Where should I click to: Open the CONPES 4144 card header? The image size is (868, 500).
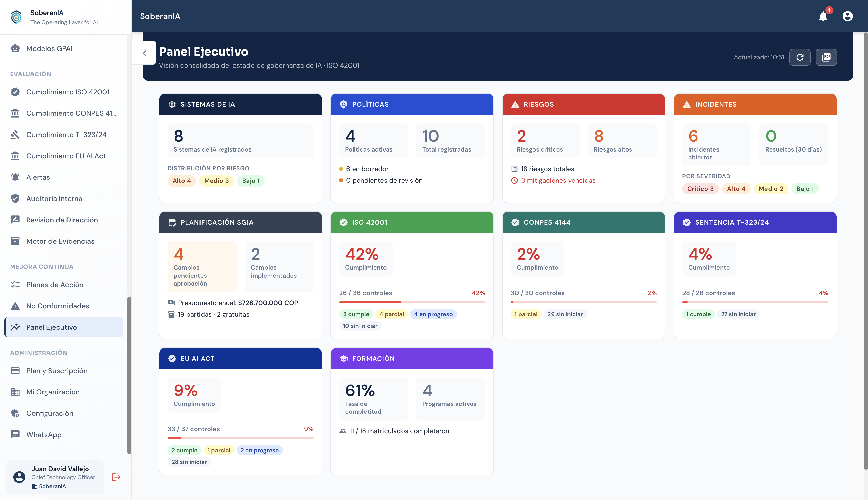click(583, 223)
